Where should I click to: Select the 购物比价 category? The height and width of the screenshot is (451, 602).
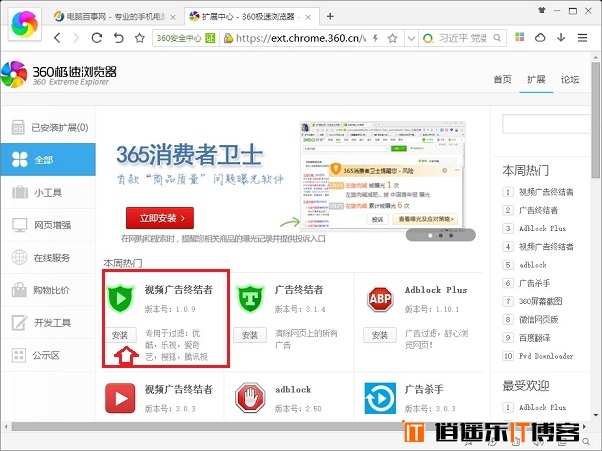48,290
